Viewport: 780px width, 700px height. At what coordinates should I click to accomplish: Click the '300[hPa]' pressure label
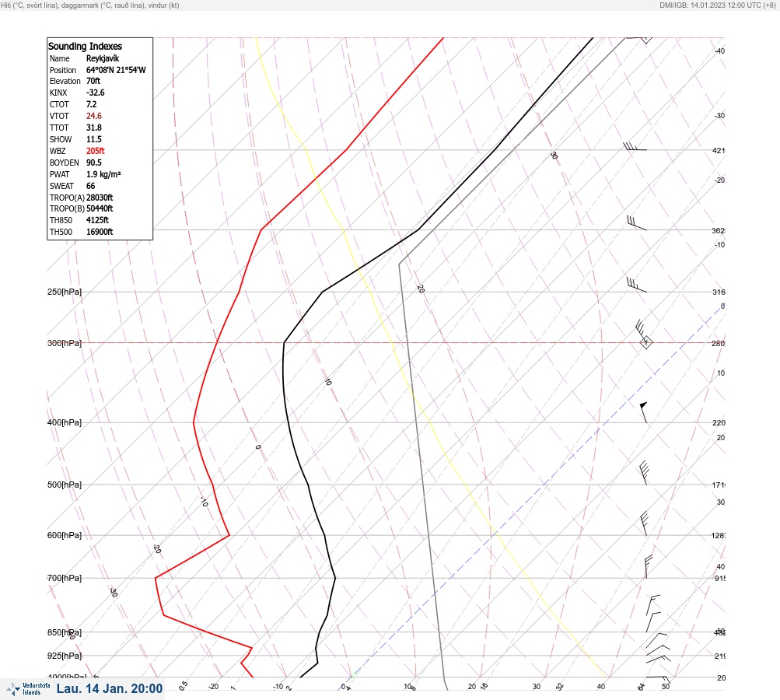coord(65,343)
